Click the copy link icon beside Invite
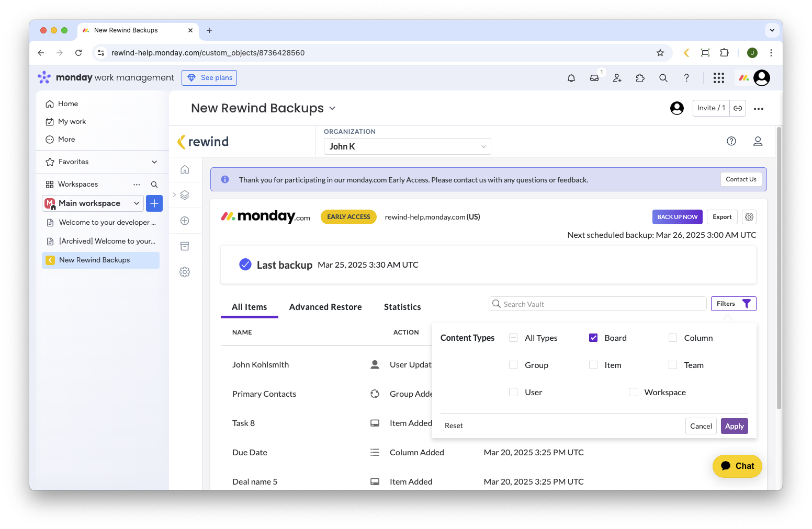This screenshot has width=812, height=529. coord(738,108)
